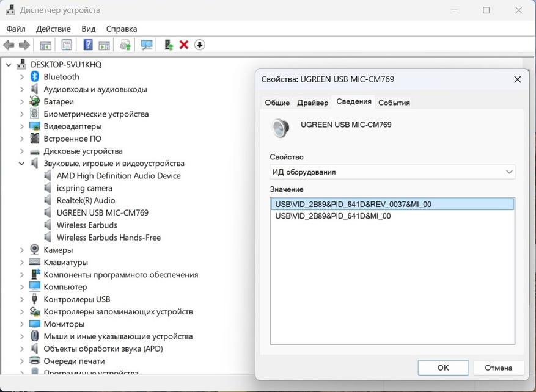This screenshot has width=536, height=392.
Task: Click the Bluetooth icon in device tree
Action: pos(35,77)
